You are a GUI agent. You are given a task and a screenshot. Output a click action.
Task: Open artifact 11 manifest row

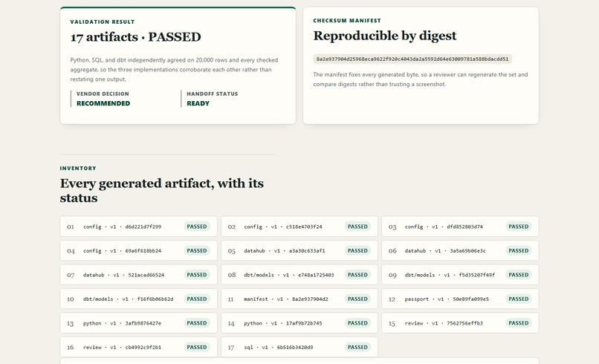click(299, 299)
